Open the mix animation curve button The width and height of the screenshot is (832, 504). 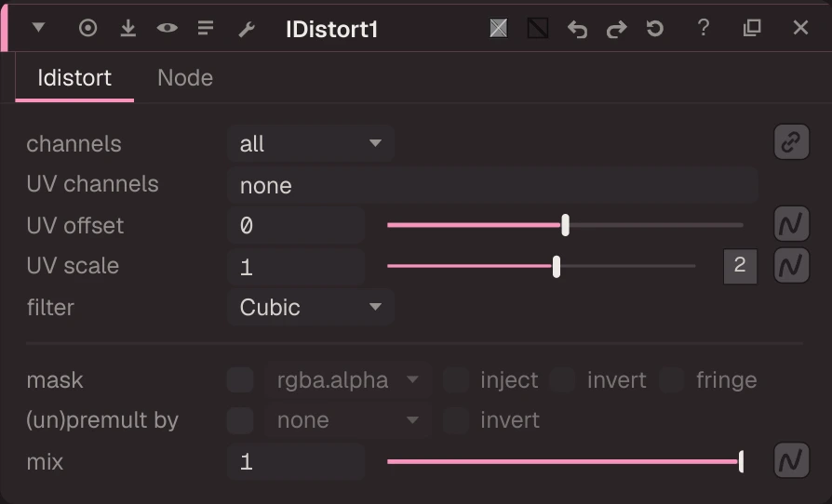tap(791, 460)
